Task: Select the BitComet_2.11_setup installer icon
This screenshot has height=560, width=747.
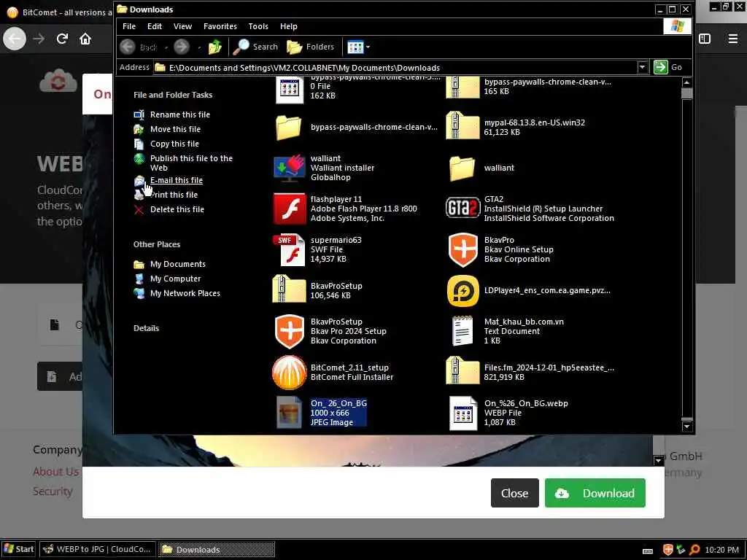Action: (x=289, y=373)
